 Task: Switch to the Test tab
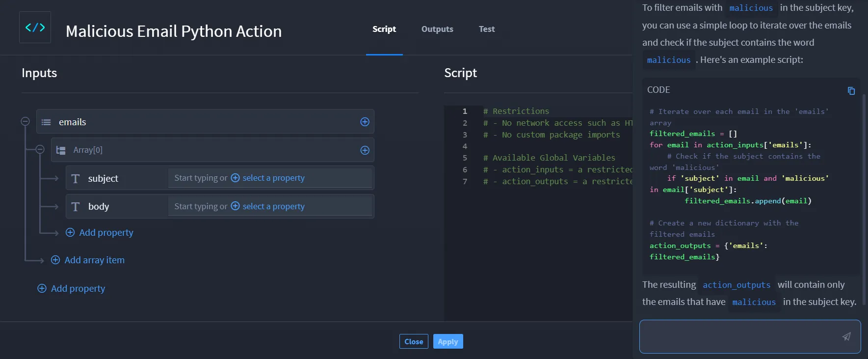[487, 29]
